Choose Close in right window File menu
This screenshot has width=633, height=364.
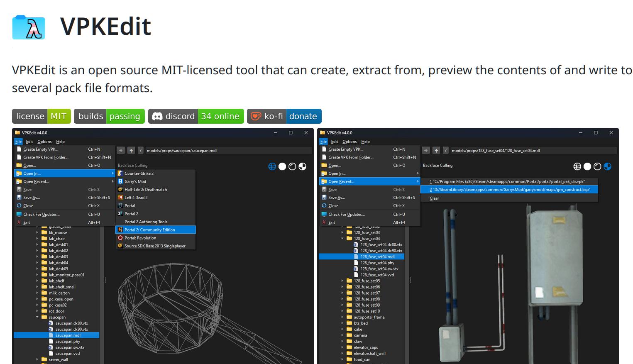coord(369,205)
